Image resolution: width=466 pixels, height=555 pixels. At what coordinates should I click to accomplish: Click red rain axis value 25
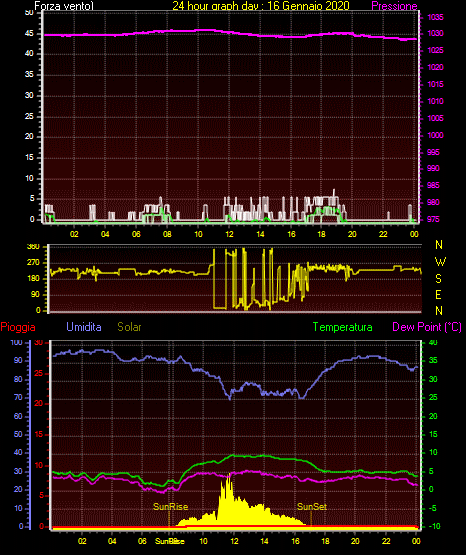click(x=39, y=373)
